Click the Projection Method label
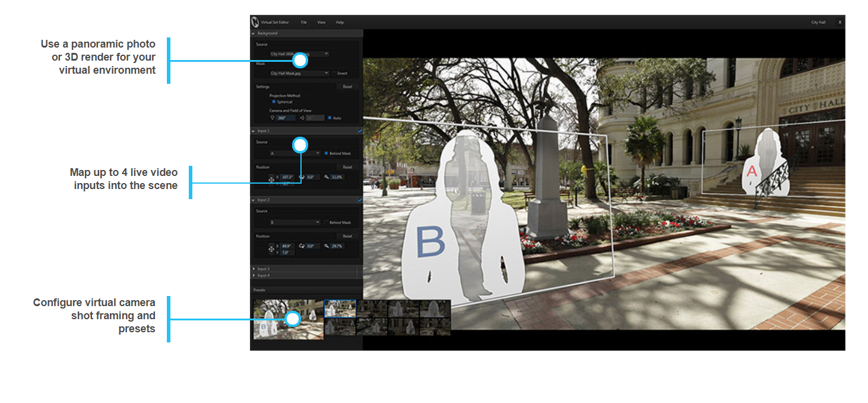 point(284,96)
